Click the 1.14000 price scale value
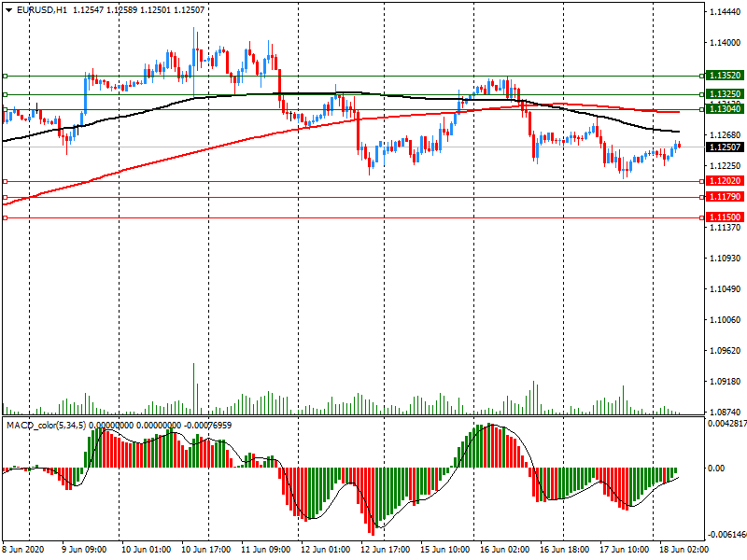The height and width of the screenshot is (560, 747). (x=725, y=43)
